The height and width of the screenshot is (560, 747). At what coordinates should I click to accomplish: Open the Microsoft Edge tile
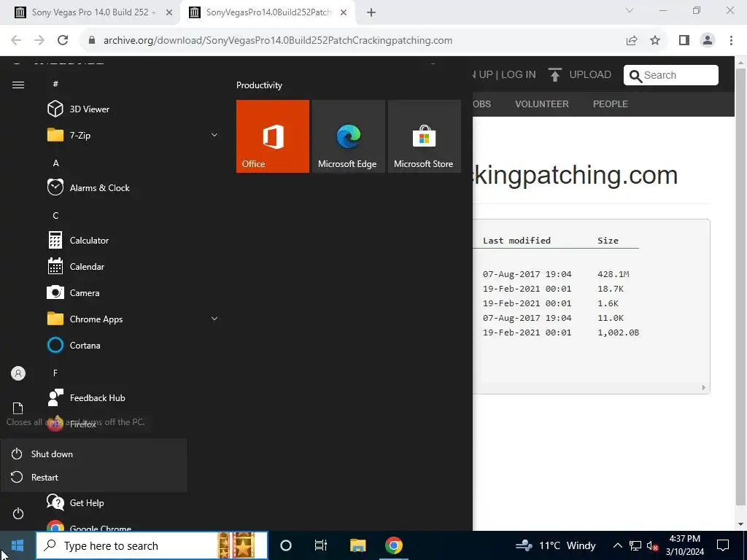(348, 136)
